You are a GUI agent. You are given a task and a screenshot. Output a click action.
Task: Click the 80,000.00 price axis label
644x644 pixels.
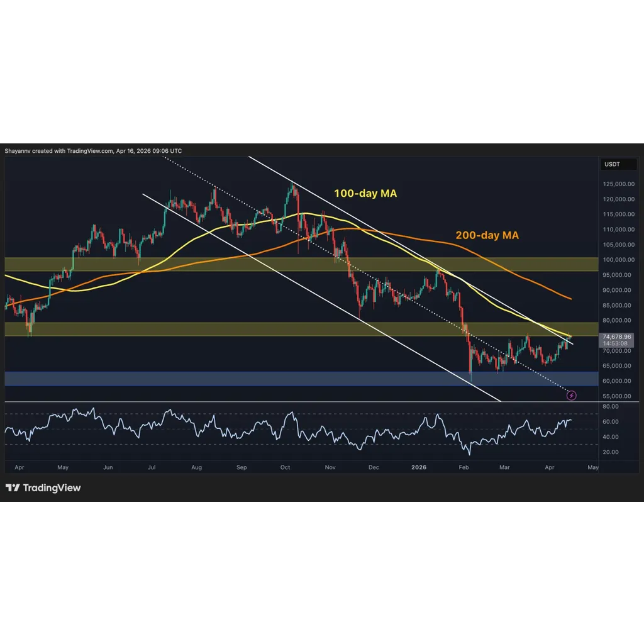tap(616, 320)
